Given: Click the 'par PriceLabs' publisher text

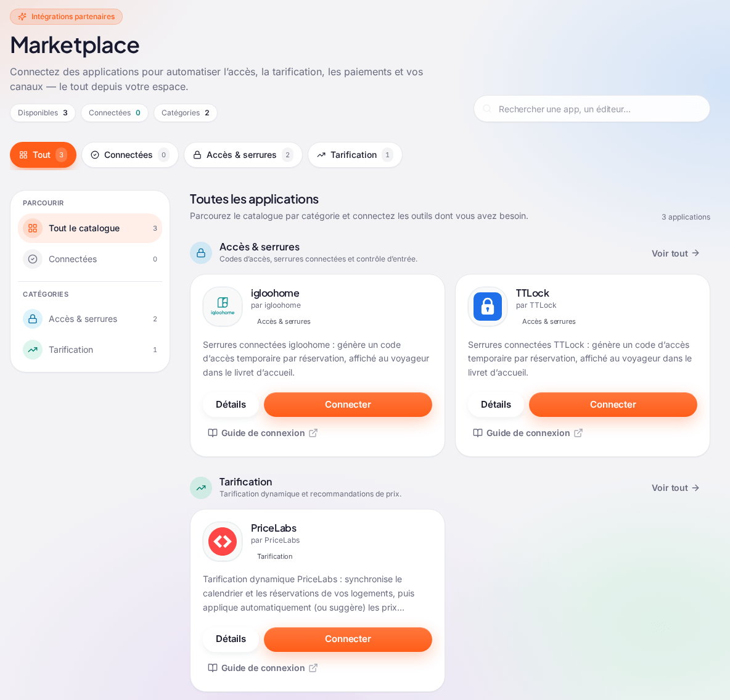Looking at the screenshot, I should click(x=275, y=540).
